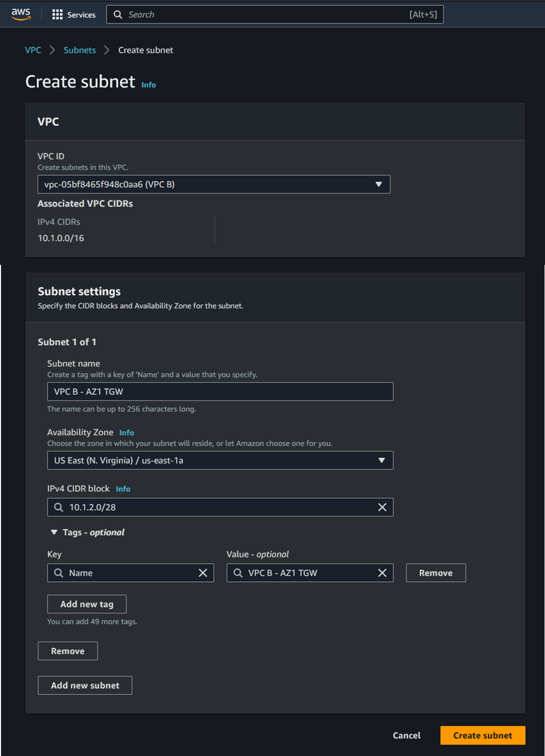
Task: Click Add new subnet button
Action: pos(85,685)
